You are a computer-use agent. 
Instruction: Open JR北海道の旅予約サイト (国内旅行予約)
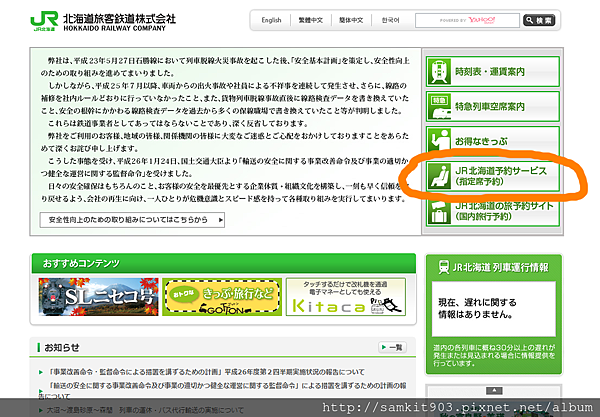coord(493,213)
